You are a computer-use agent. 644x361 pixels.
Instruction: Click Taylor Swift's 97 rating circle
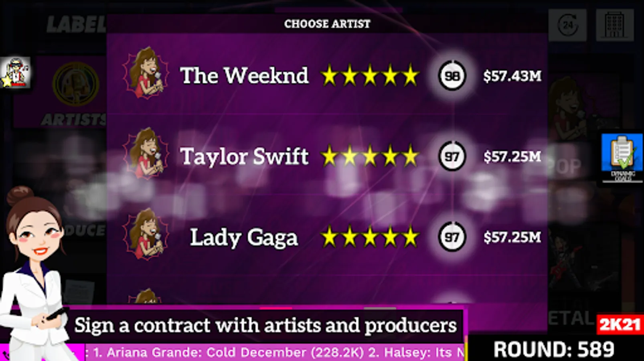pos(452,156)
